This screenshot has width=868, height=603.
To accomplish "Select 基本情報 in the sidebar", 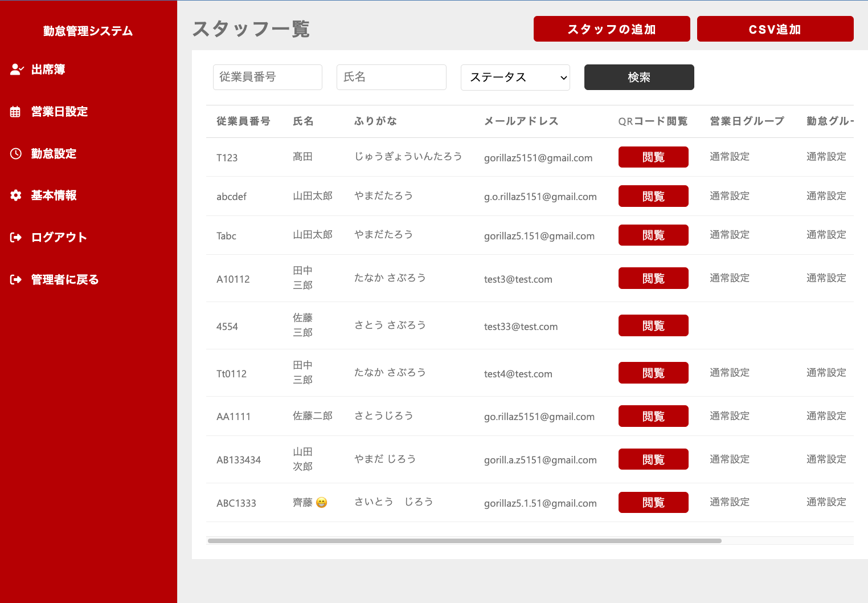I will [54, 195].
